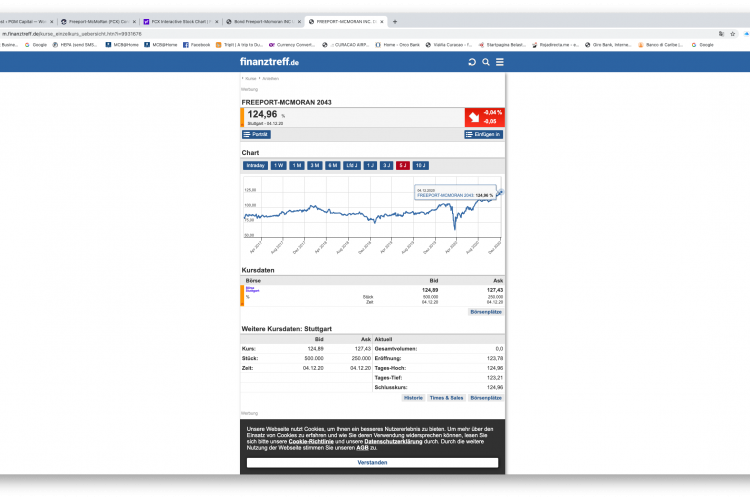Select the 1 W chart range
This screenshot has width=750, height=500.
coord(278,166)
